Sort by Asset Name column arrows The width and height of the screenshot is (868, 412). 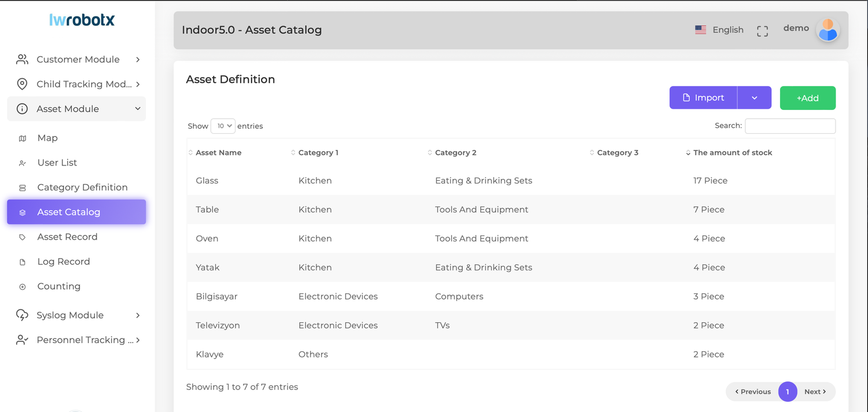click(x=191, y=153)
